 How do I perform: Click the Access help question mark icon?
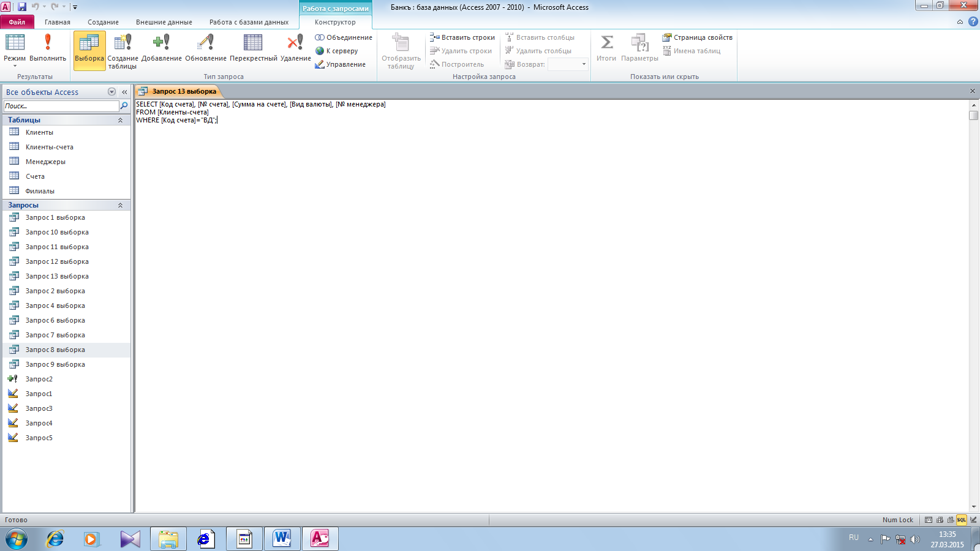[x=973, y=21]
